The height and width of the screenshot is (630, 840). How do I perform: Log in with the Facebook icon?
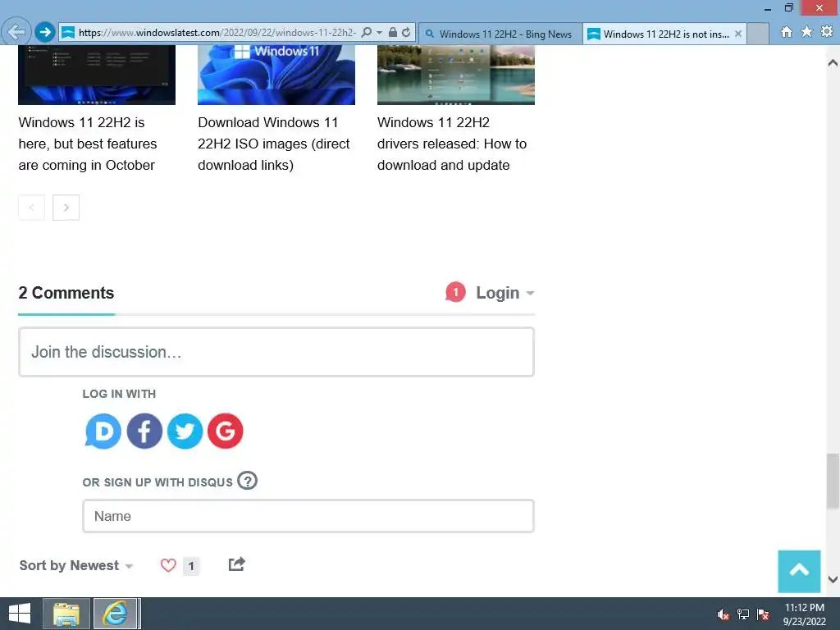coord(144,431)
